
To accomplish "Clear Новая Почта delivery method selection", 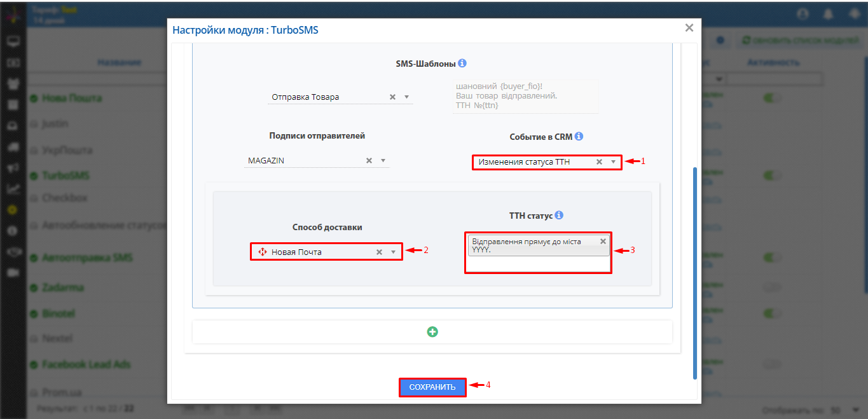I will 379,252.
